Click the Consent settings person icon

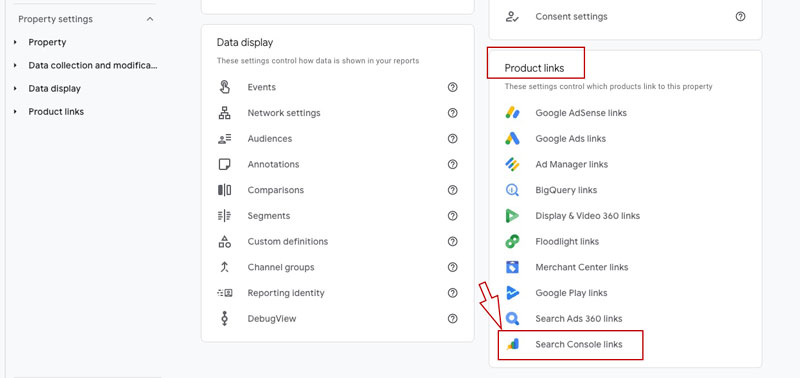tap(512, 16)
